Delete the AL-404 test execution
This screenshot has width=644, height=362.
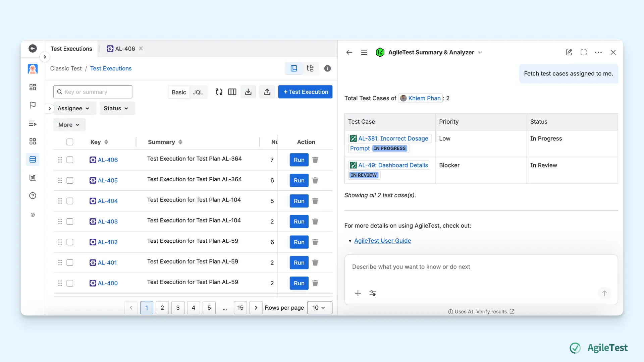315,201
